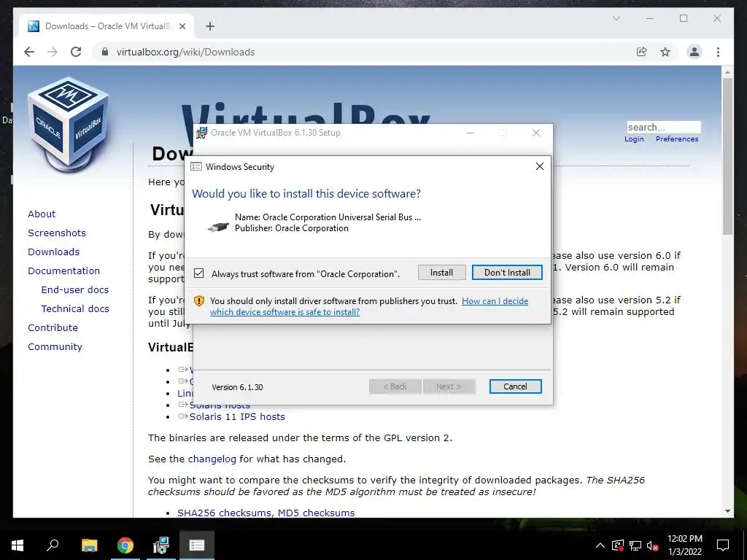
Task: Open Chrome profile avatar menu
Action: coord(694,52)
